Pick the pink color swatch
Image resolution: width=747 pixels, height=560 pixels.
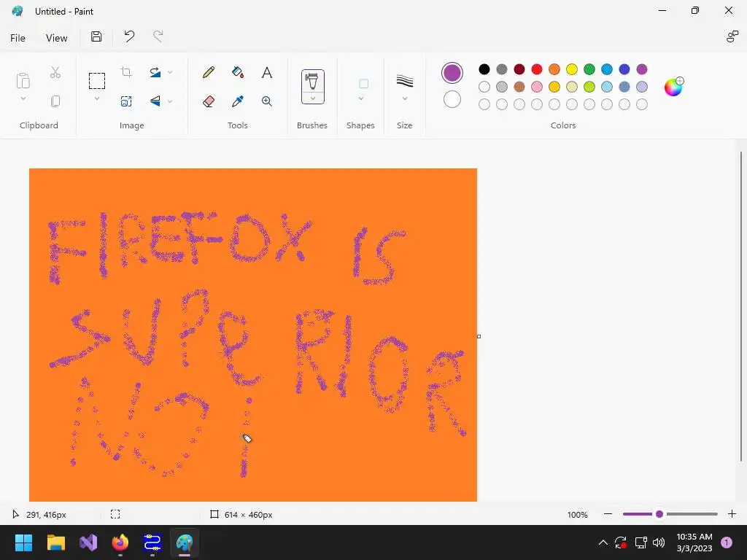click(537, 87)
